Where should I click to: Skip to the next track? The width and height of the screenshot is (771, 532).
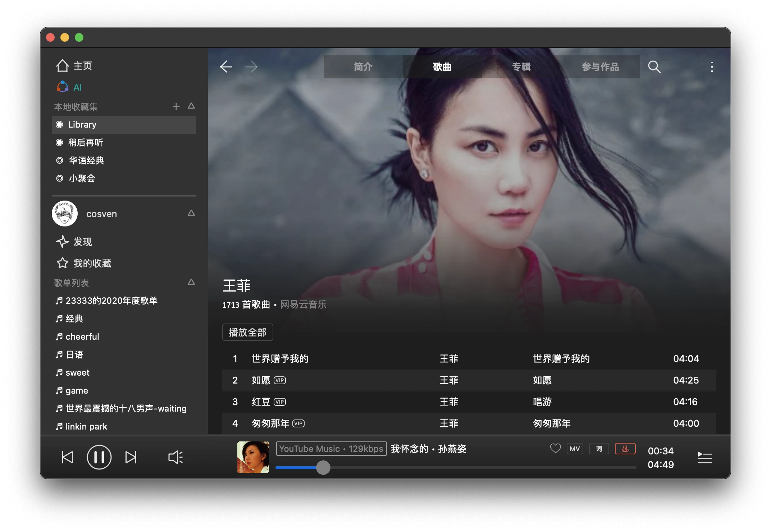click(x=131, y=457)
